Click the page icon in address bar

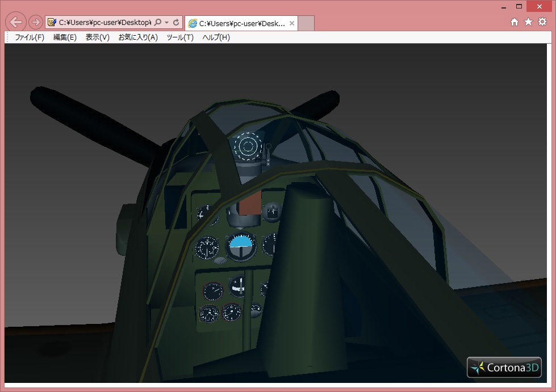(x=52, y=23)
